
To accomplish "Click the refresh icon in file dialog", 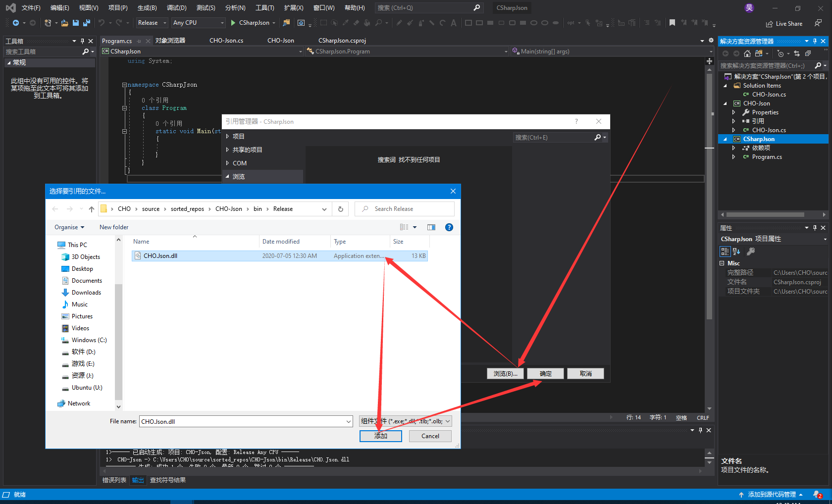I will click(x=341, y=209).
